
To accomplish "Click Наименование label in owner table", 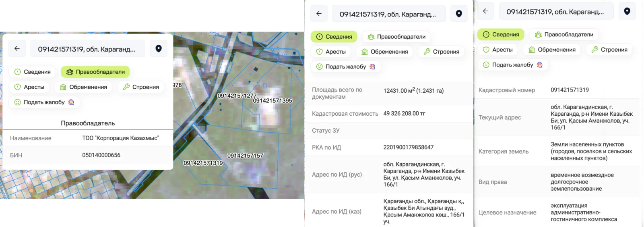I will coord(31,138).
